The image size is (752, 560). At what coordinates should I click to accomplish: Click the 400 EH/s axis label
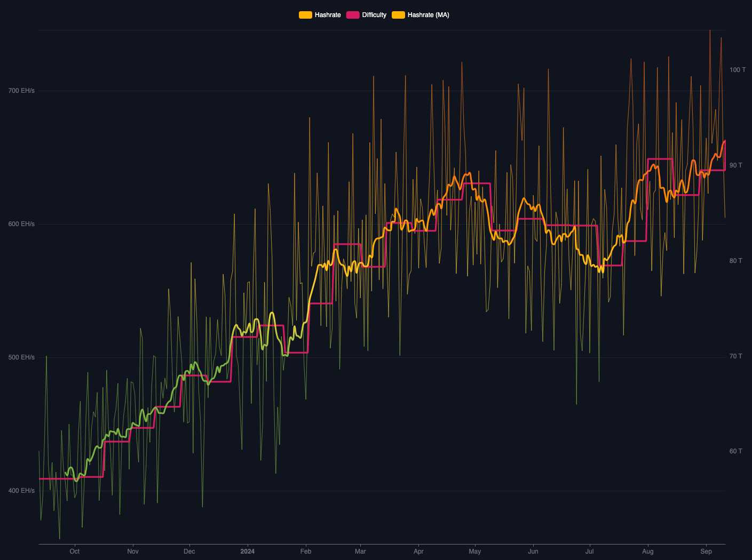tap(22, 491)
